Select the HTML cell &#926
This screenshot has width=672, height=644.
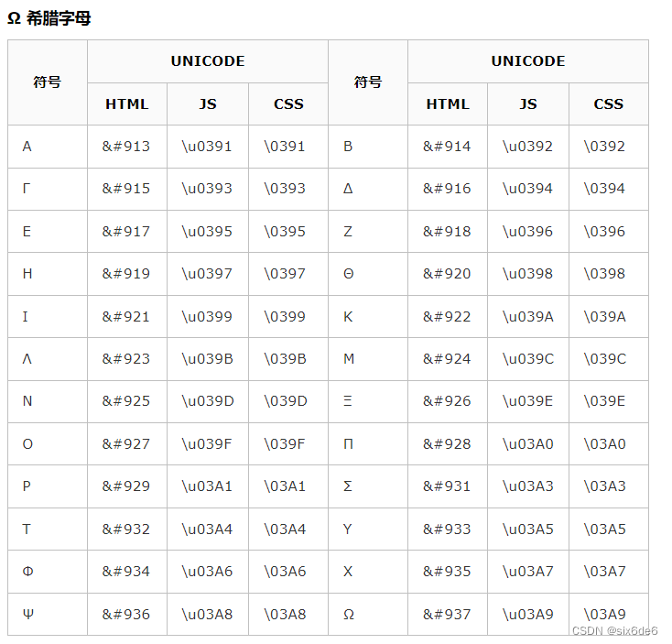click(448, 401)
